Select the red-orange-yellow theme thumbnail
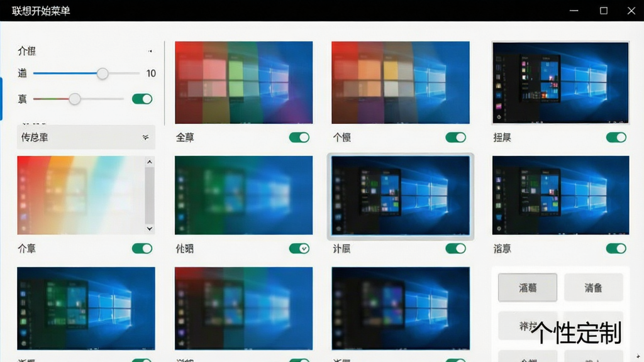 pyautogui.click(x=401, y=82)
